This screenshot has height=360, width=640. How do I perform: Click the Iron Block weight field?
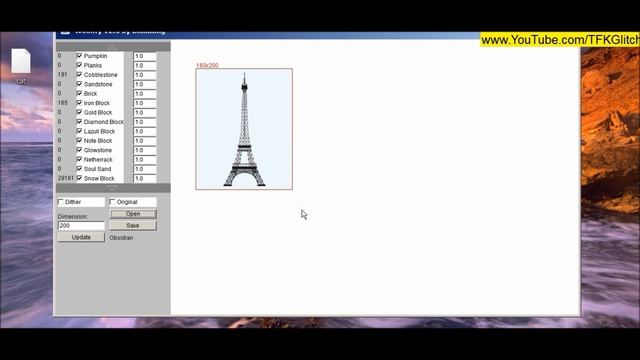pyautogui.click(x=144, y=103)
